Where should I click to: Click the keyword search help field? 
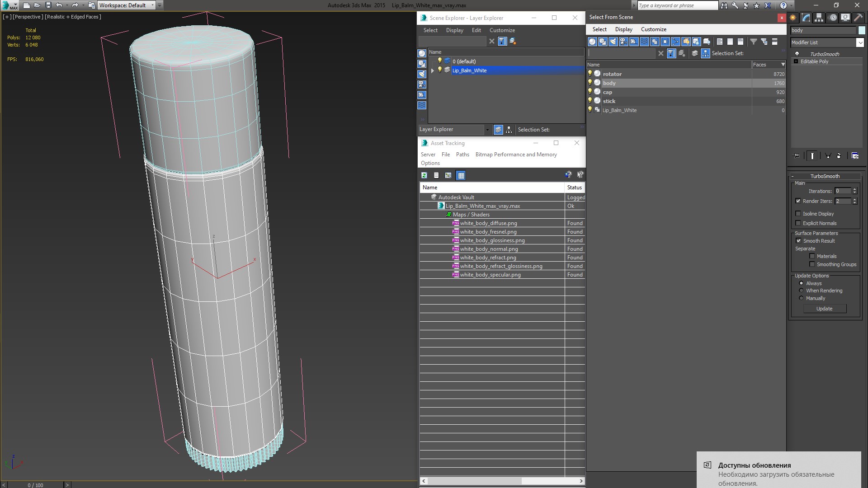click(x=677, y=5)
